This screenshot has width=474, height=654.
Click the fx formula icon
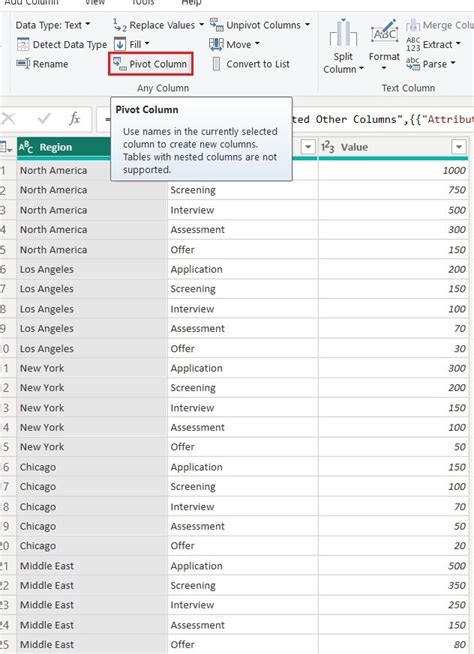(x=74, y=119)
